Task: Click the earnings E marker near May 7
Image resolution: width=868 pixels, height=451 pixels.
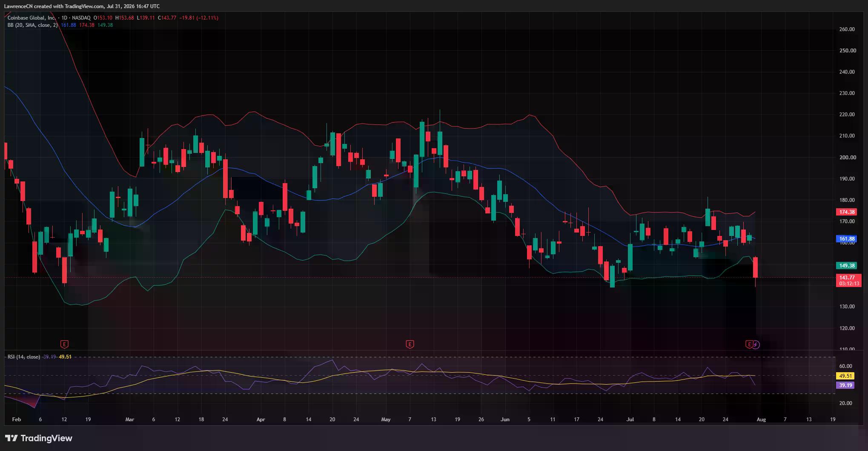Action: (410, 344)
